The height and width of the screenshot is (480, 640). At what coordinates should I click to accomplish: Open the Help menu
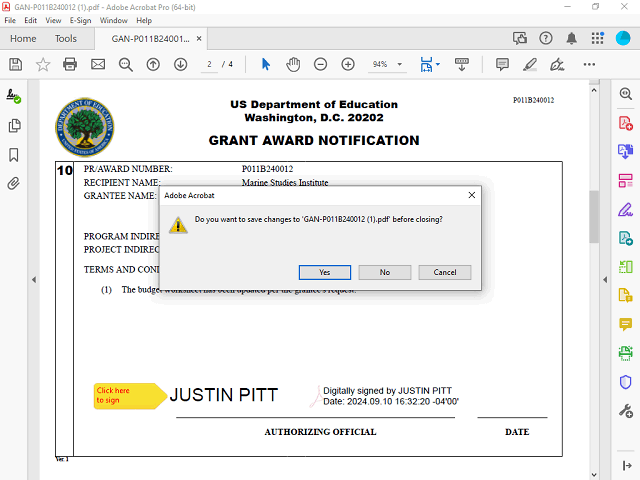point(144,20)
